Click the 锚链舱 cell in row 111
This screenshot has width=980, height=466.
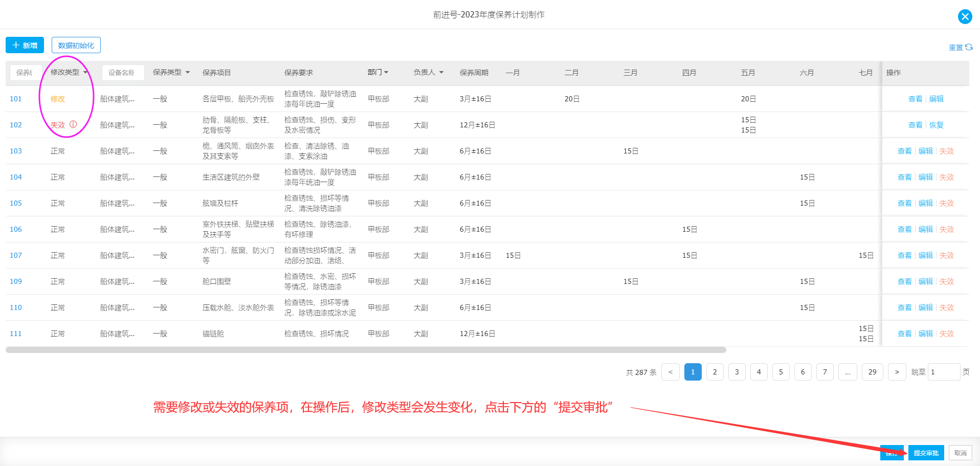[213, 334]
